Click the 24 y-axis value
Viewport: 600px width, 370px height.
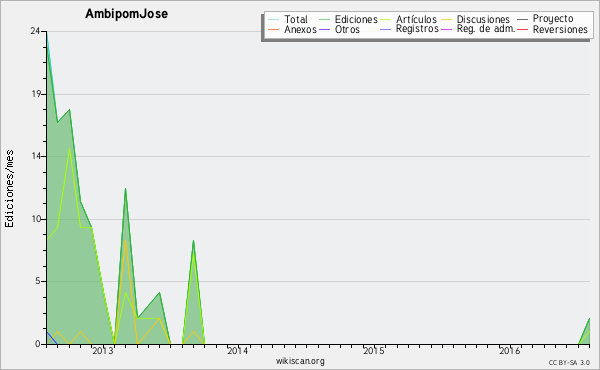point(35,31)
